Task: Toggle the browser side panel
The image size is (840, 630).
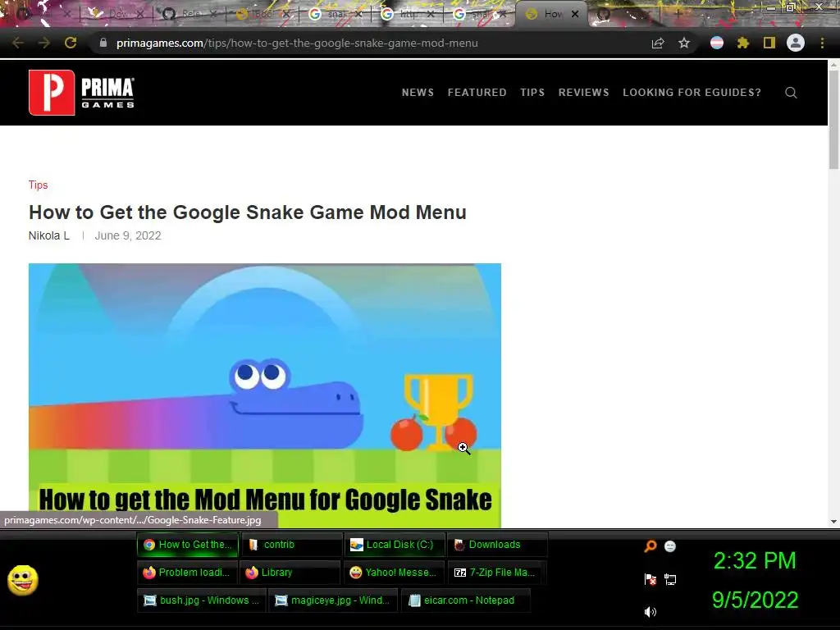Action: coord(769,43)
